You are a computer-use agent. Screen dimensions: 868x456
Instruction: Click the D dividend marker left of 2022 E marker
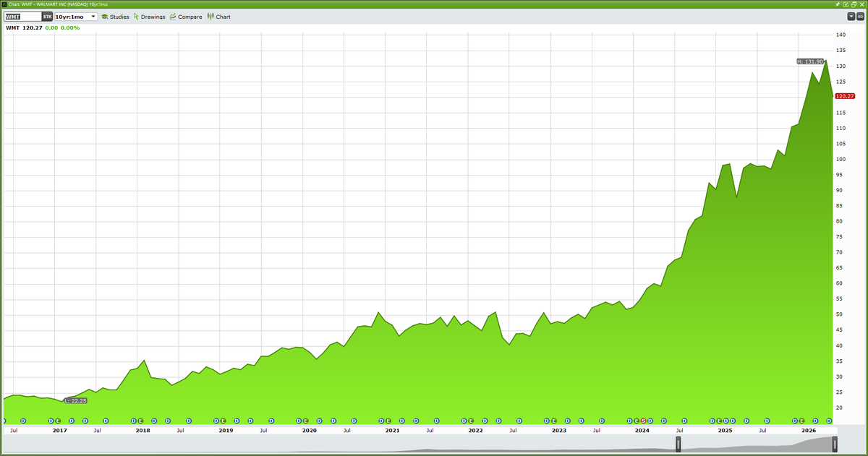pos(464,420)
